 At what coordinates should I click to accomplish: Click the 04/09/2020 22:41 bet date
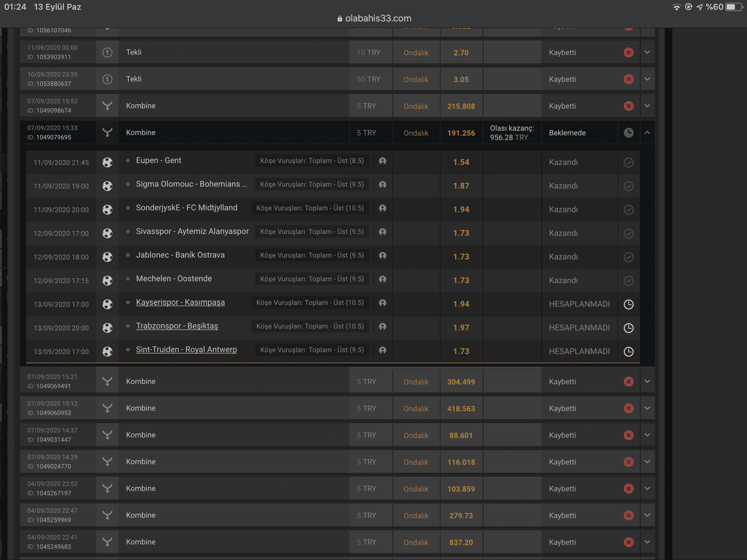(52, 537)
